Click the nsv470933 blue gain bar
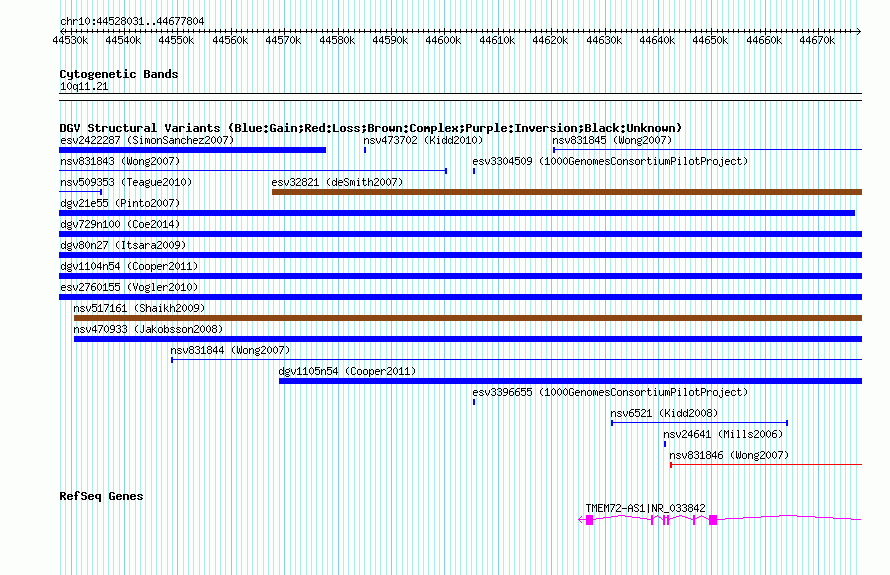 click(x=468, y=339)
